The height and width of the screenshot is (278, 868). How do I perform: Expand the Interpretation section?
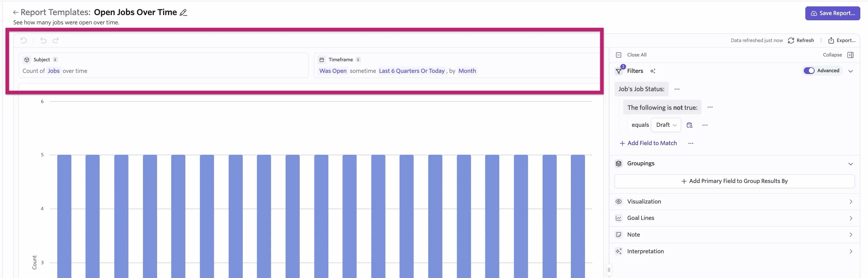tap(735, 251)
